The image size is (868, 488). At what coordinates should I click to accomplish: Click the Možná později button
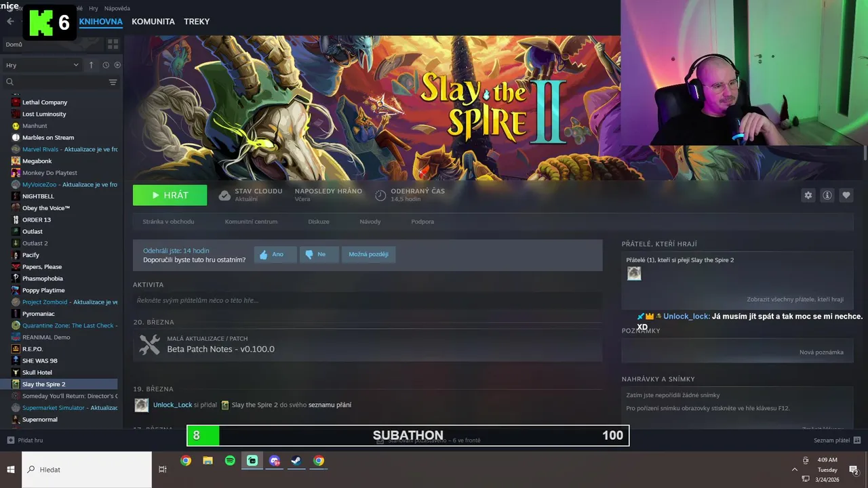[368, 254]
